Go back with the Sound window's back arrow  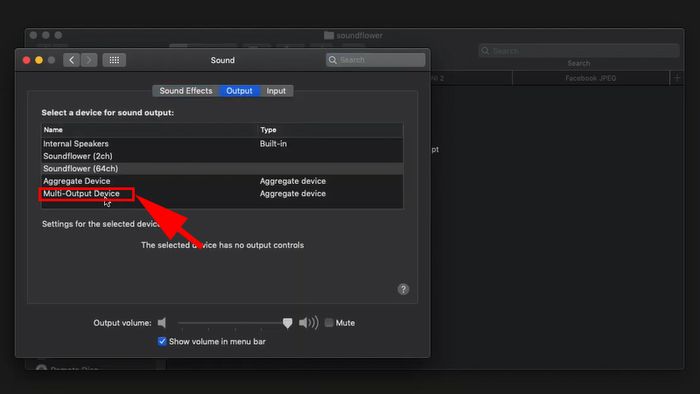point(71,60)
